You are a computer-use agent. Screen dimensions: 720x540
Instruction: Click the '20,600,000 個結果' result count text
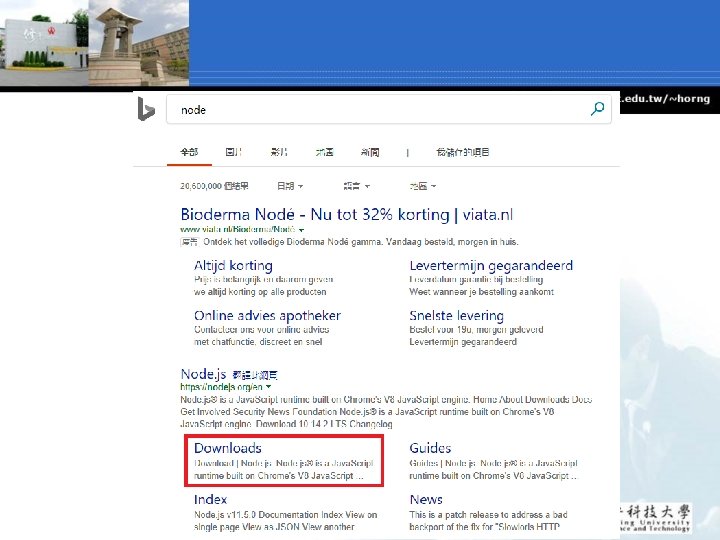point(214,186)
